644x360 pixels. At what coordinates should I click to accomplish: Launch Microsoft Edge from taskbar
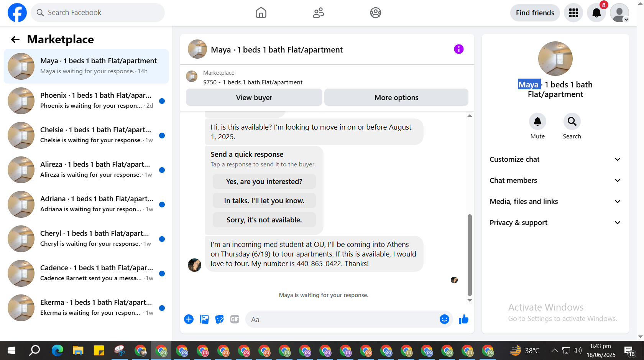(x=58, y=350)
